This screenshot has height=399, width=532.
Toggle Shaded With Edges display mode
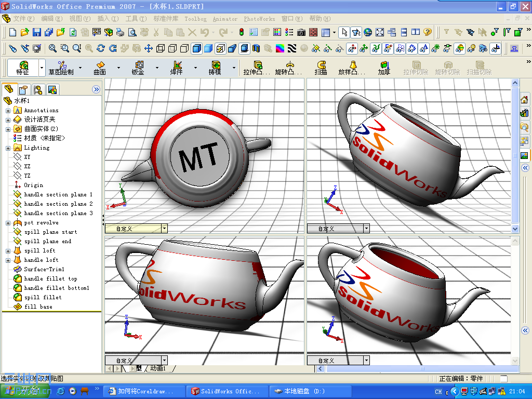[196, 49]
